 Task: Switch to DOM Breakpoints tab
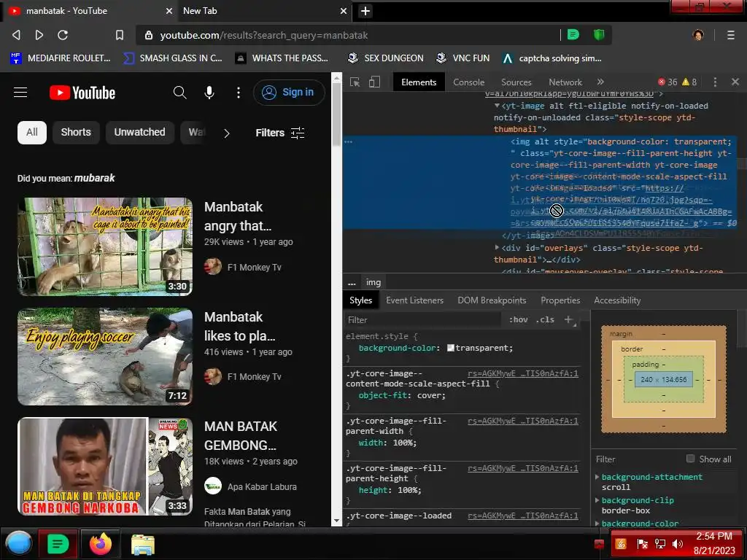(492, 300)
